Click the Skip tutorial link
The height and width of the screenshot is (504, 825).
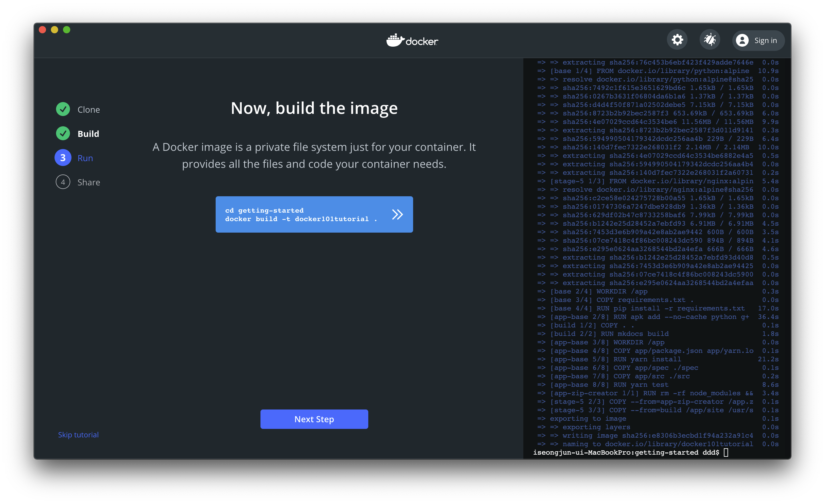[78, 435]
